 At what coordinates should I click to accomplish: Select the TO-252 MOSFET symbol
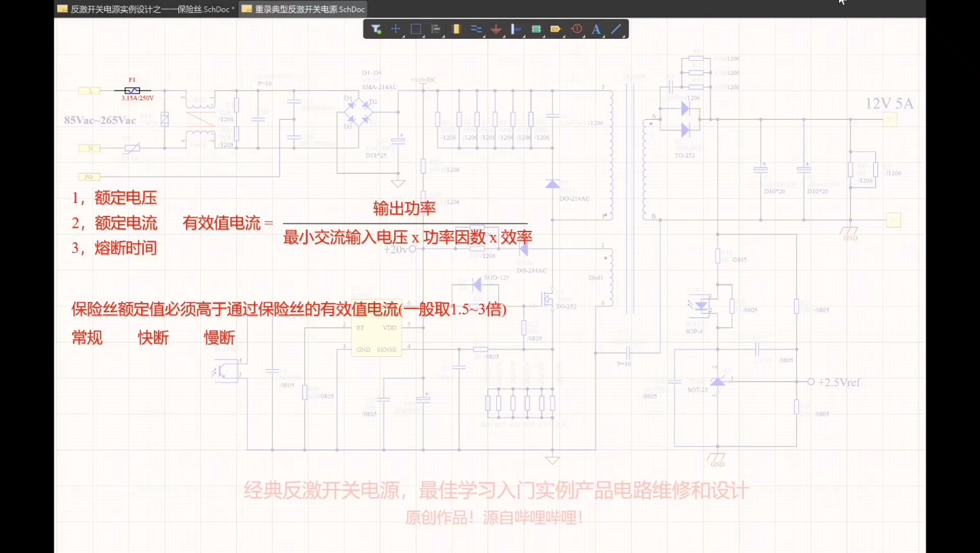coord(547,300)
